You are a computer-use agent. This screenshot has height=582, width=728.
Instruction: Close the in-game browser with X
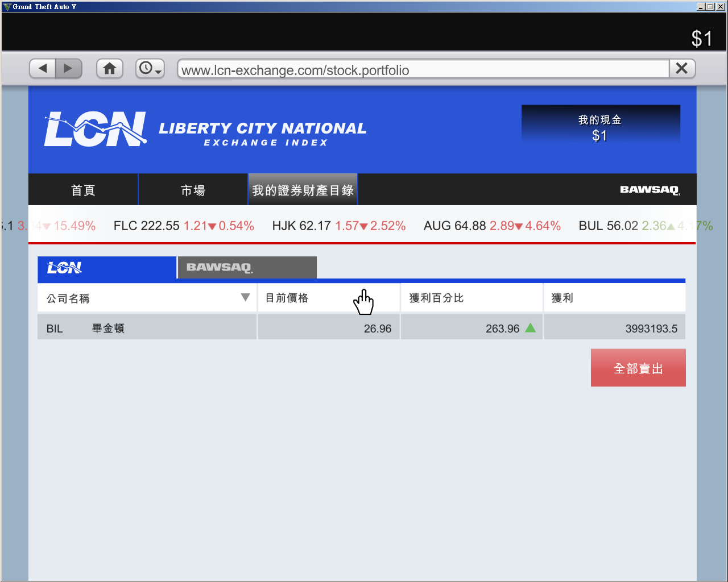click(682, 69)
